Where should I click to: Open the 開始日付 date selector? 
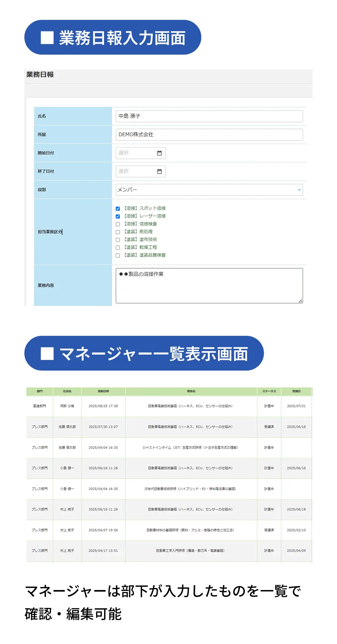[x=136, y=153]
